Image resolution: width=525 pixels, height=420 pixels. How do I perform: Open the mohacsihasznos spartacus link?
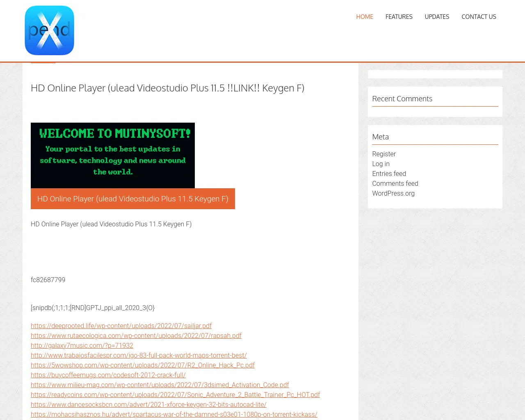tap(174, 414)
